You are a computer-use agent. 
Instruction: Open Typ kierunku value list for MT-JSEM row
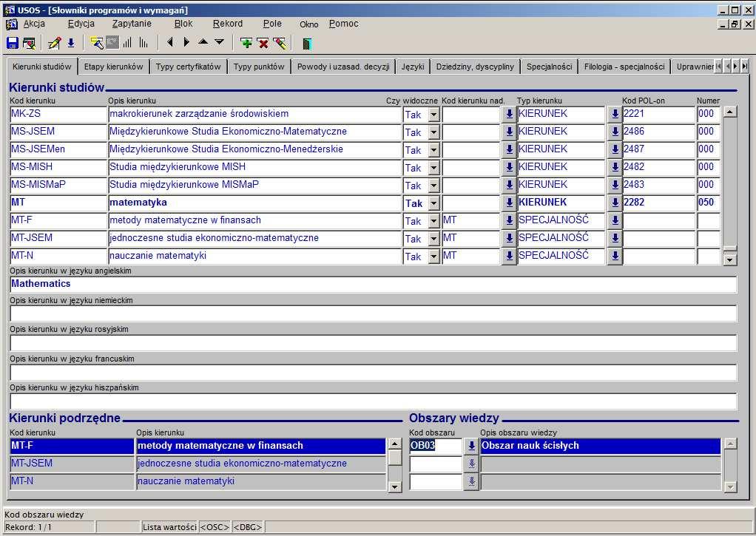(615, 239)
